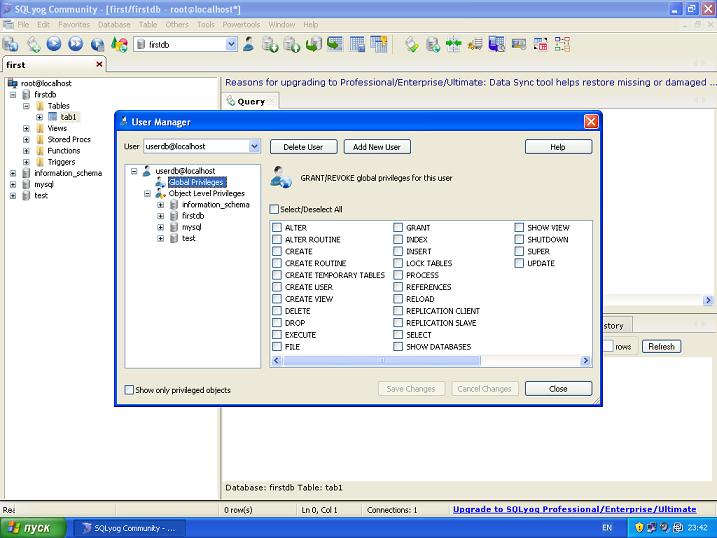Image resolution: width=717 pixels, height=538 pixels.
Task: Click the network tray icon in taskbar
Action: pos(652,527)
